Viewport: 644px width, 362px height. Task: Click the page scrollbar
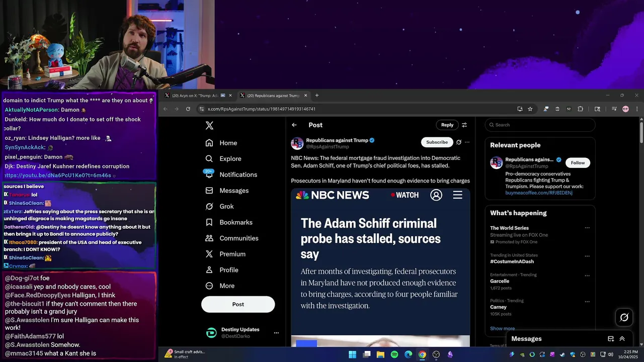[641, 132]
